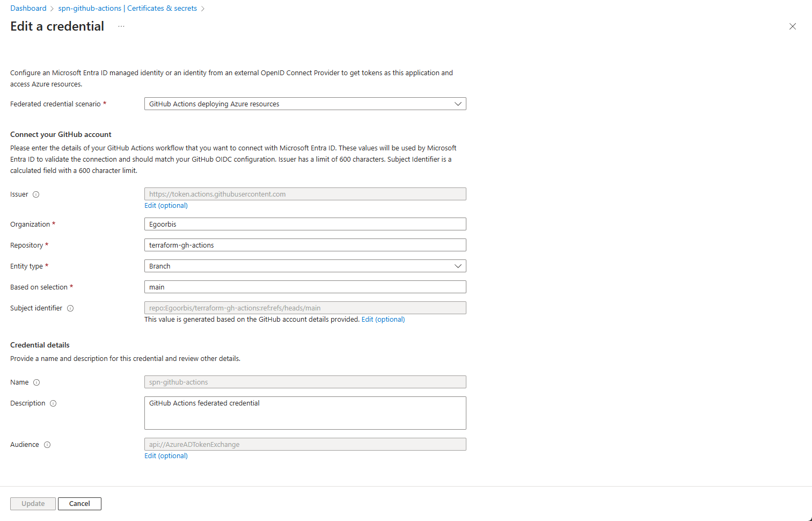812x521 pixels.
Task: Focus the Repository text field
Action: tap(305, 245)
